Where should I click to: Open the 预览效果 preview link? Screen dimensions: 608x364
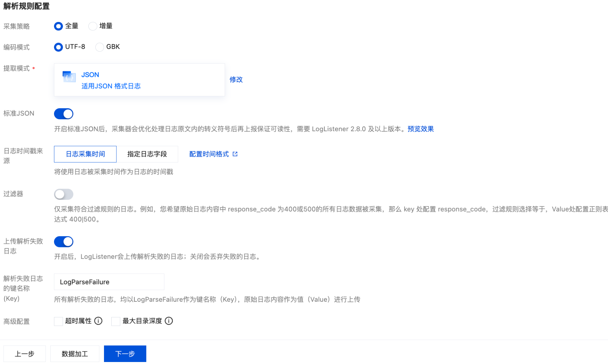pos(421,129)
